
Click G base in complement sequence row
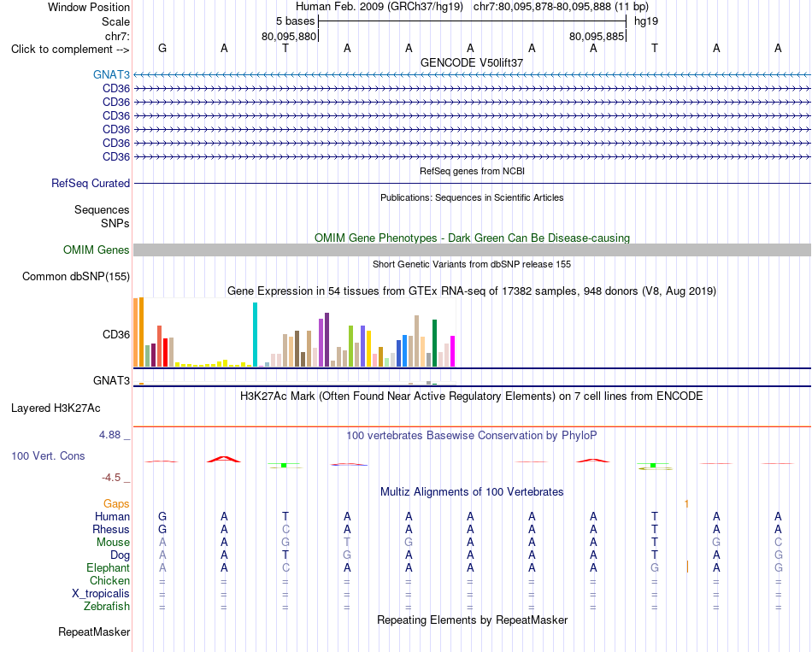tap(162, 48)
